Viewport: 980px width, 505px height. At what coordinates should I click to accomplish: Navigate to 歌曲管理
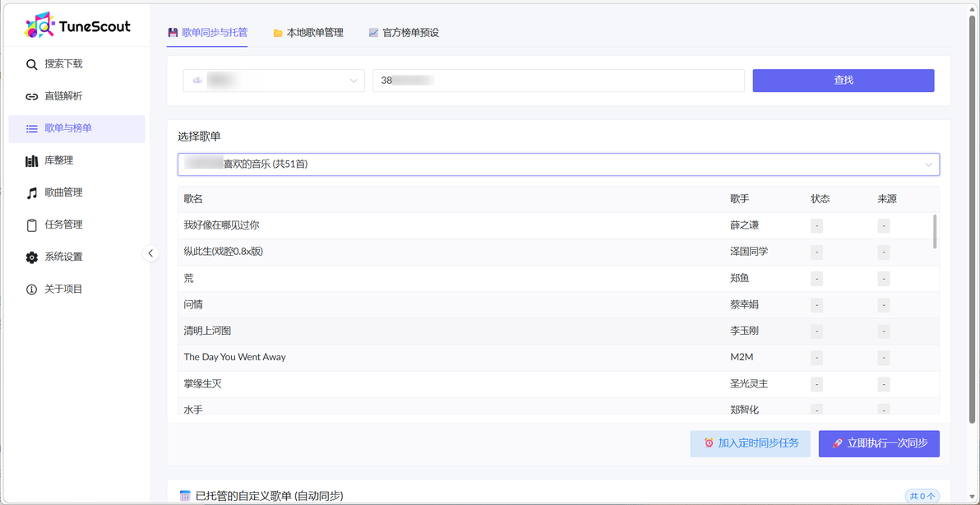77,193
